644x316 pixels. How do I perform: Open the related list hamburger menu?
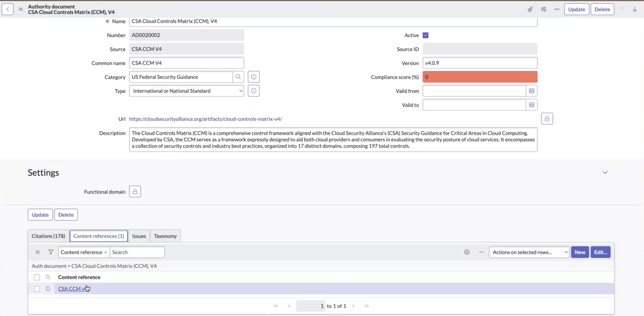point(37,252)
